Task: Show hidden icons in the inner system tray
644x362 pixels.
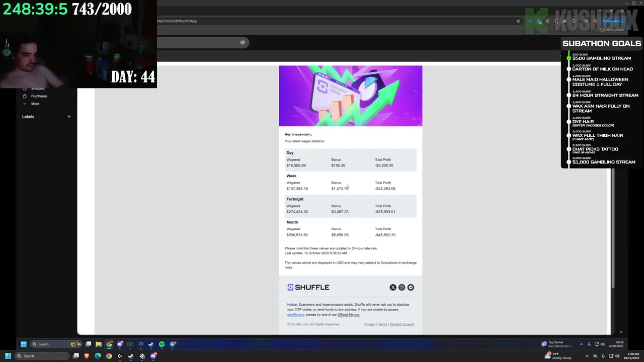Action: 582,344
